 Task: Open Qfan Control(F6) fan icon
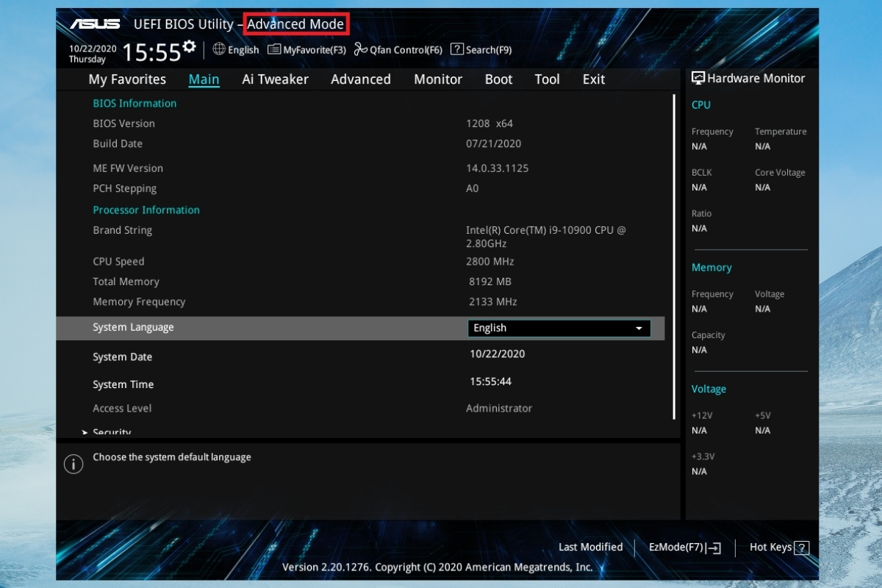[360, 49]
